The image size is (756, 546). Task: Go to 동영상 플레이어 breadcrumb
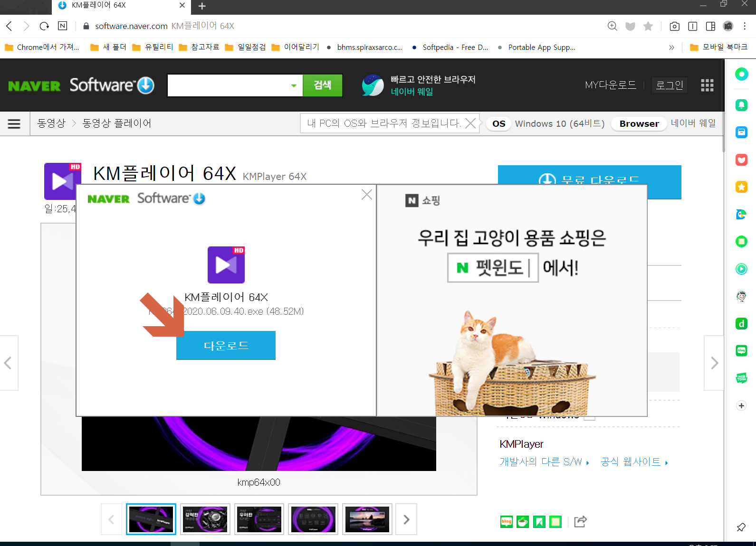(x=117, y=123)
